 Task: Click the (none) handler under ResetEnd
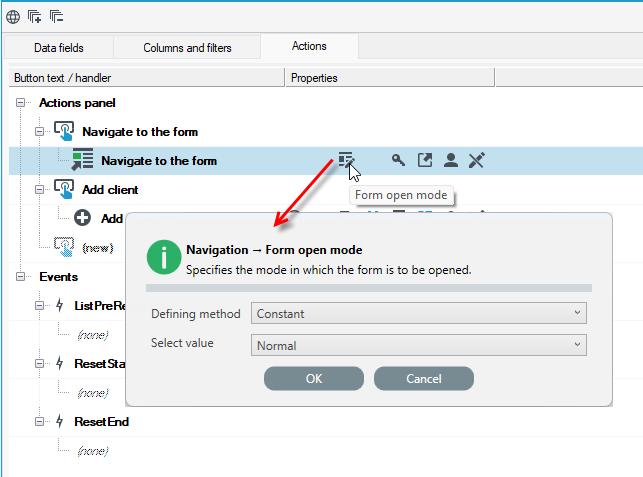pyautogui.click(x=93, y=451)
